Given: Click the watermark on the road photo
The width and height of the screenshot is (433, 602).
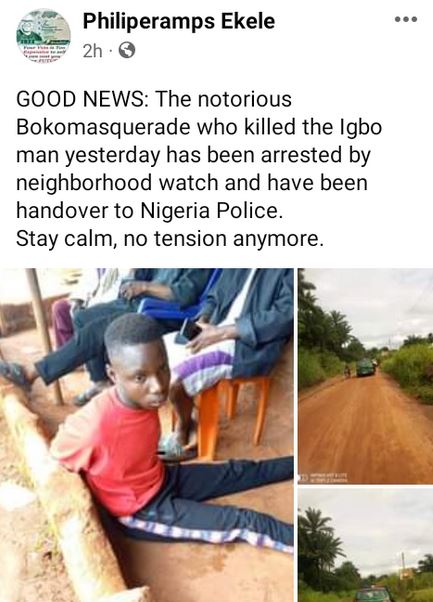Looking at the screenshot, I should pyautogui.click(x=324, y=478).
